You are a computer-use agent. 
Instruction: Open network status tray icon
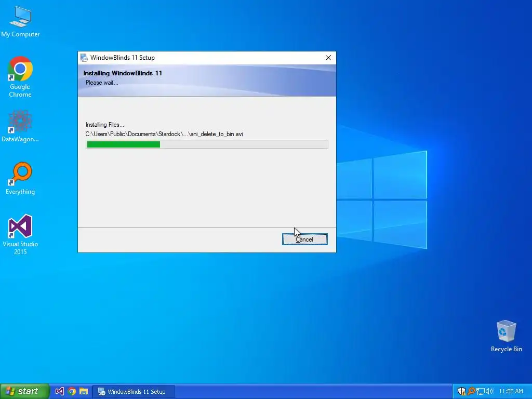[x=480, y=392]
